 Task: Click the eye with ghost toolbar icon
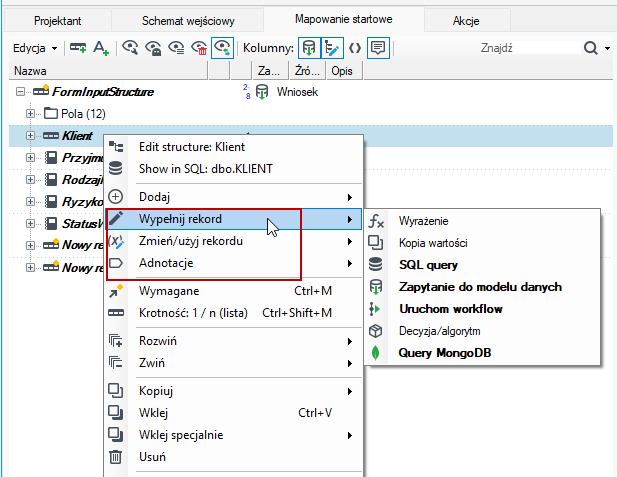point(153,48)
